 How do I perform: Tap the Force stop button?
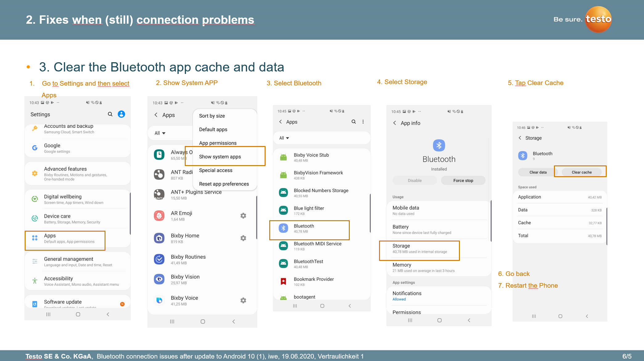463,180
